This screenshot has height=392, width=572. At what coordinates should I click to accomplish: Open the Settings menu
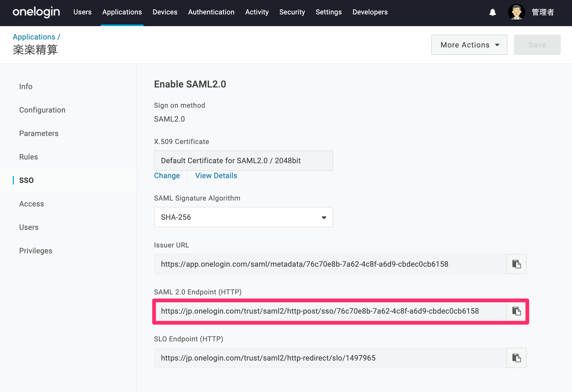coord(329,12)
